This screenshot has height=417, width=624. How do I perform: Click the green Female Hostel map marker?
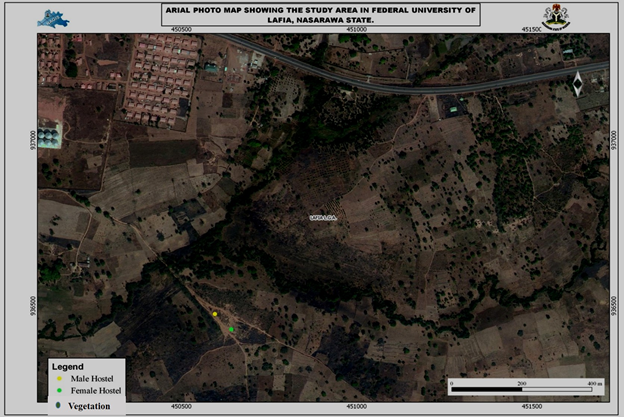tap(232, 329)
